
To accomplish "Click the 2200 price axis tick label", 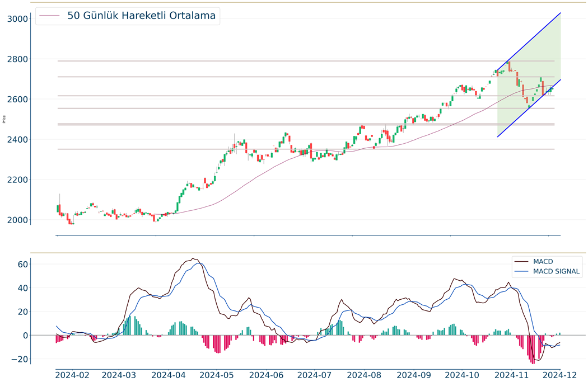I will pos(18,180).
